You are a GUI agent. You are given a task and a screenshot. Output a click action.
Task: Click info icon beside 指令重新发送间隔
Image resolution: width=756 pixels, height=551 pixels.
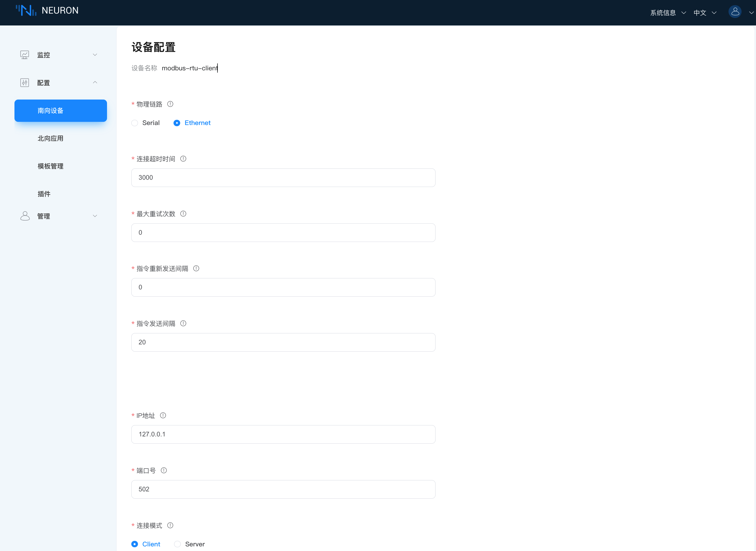pos(196,269)
